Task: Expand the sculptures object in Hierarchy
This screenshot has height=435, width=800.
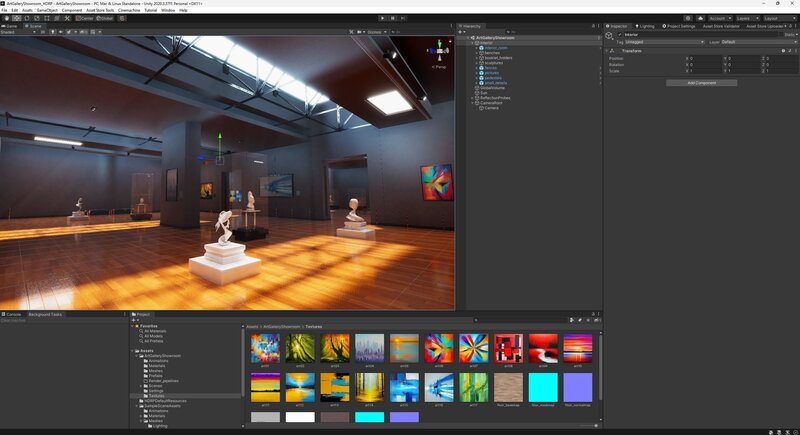Action: coord(476,64)
